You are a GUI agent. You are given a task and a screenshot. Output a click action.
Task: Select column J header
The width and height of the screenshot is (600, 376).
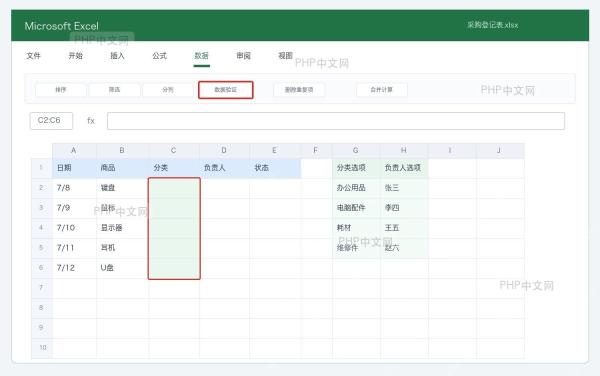pos(500,151)
